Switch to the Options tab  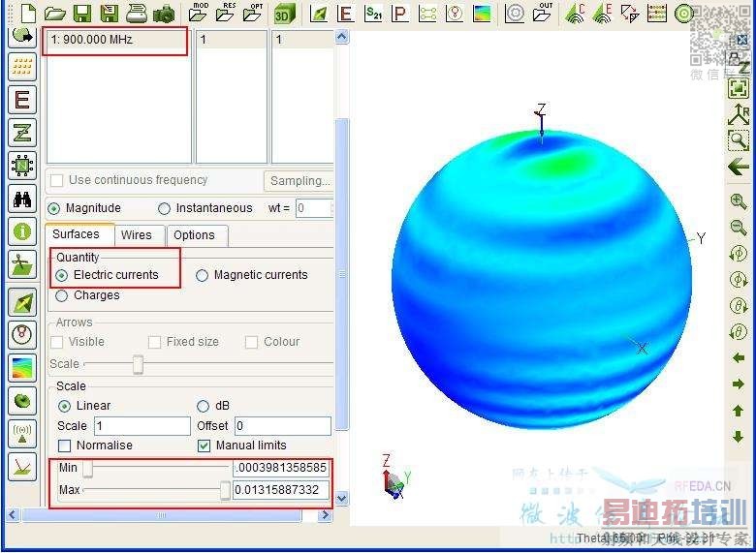tap(197, 235)
